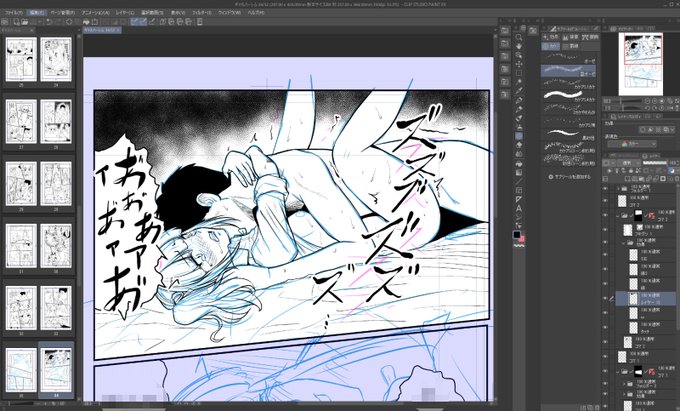Toggle visibility of フォルダー 1 folder layer
680x411 pixels.
(605, 189)
